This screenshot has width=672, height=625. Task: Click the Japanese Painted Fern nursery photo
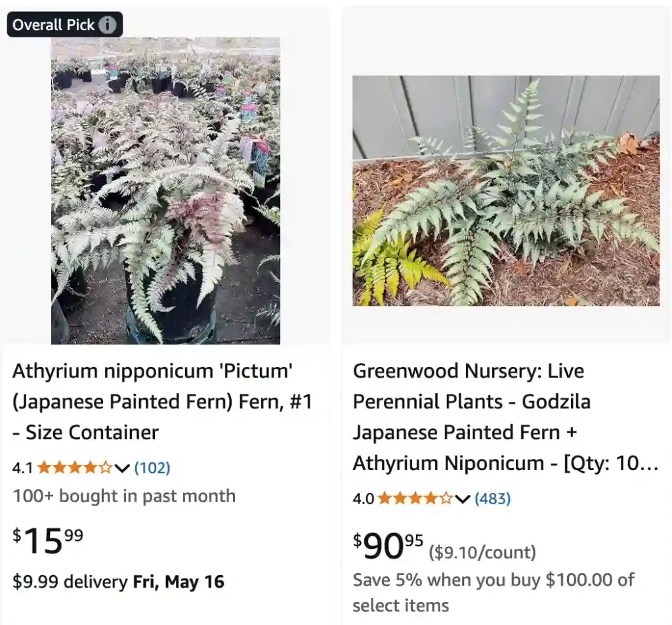165,190
